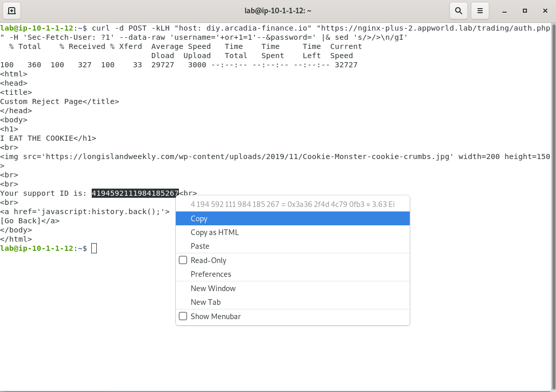
Task: Click the javascript:history.back() anchor line
Action: point(85,212)
